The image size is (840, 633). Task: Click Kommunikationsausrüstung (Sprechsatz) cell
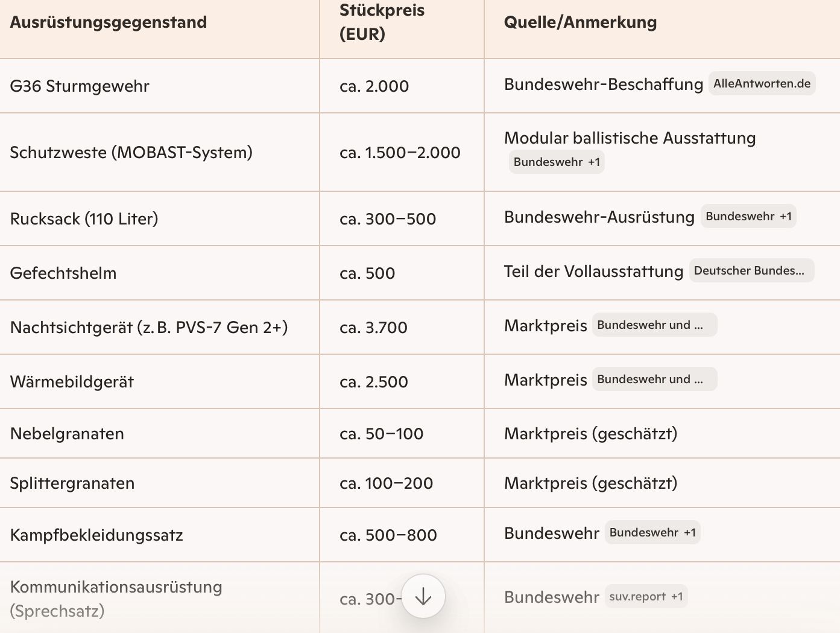coord(116,599)
